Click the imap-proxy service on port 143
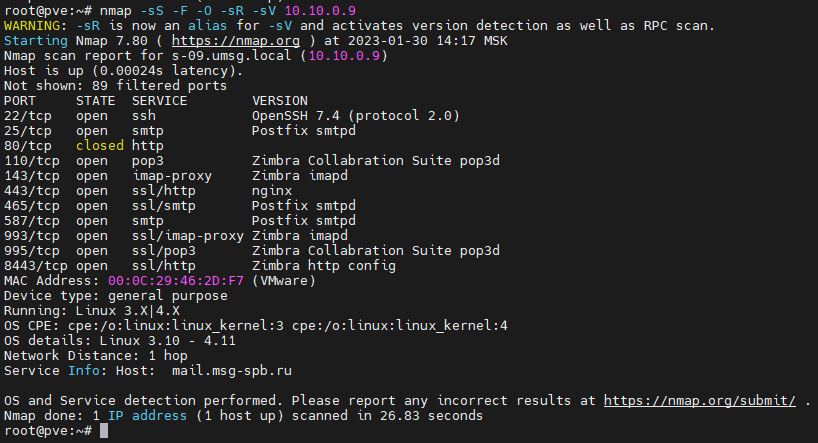818x443 pixels. click(x=172, y=176)
